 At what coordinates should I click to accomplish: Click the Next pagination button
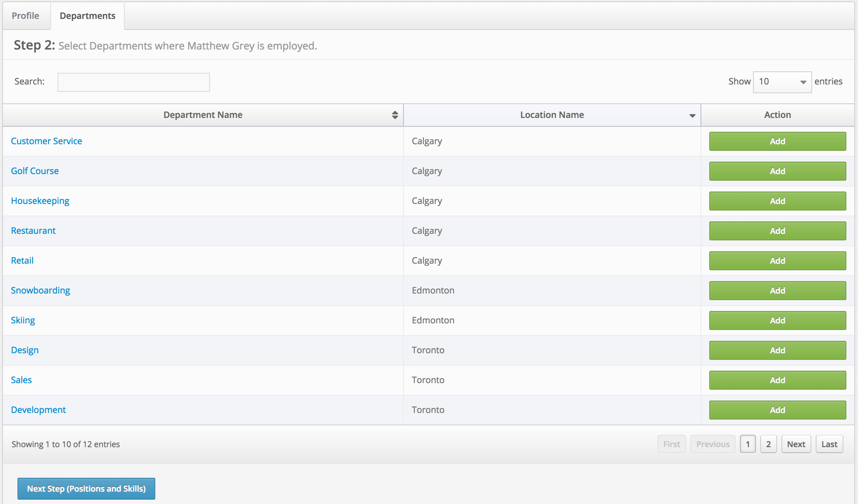point(796,444)
